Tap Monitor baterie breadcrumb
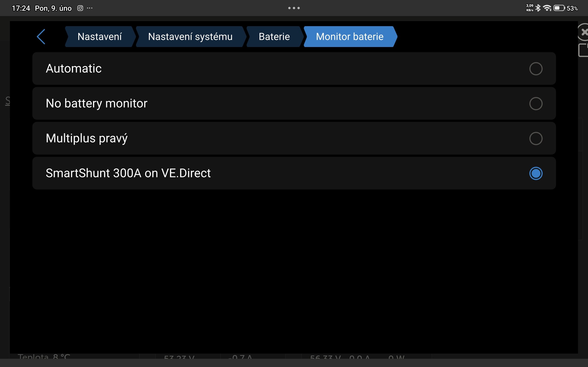 [349, 37]
